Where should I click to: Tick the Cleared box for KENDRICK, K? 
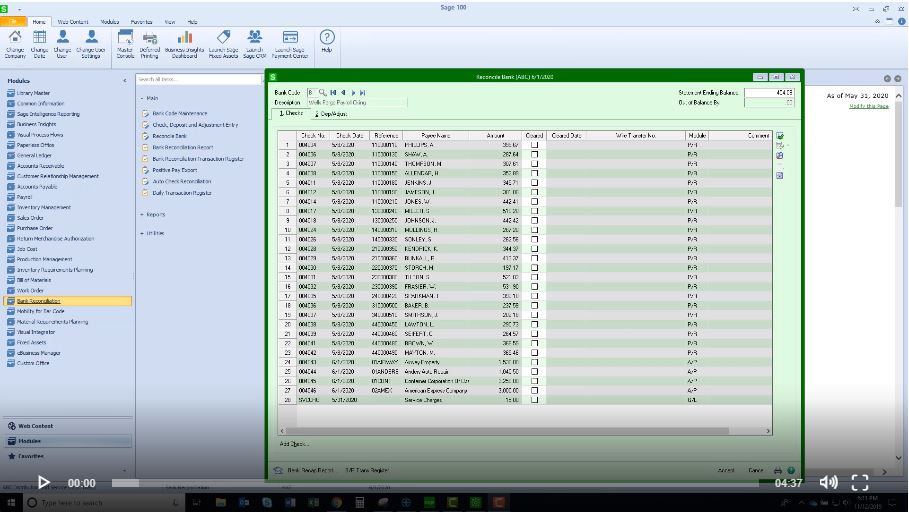pyautogui.click(x=534, y=249)
